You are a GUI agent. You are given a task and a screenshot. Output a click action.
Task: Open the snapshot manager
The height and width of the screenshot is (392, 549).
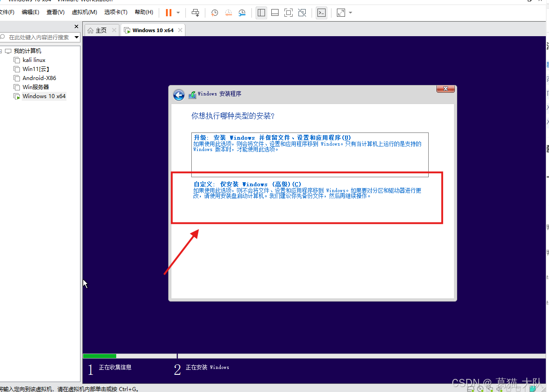tap(242, 13)
